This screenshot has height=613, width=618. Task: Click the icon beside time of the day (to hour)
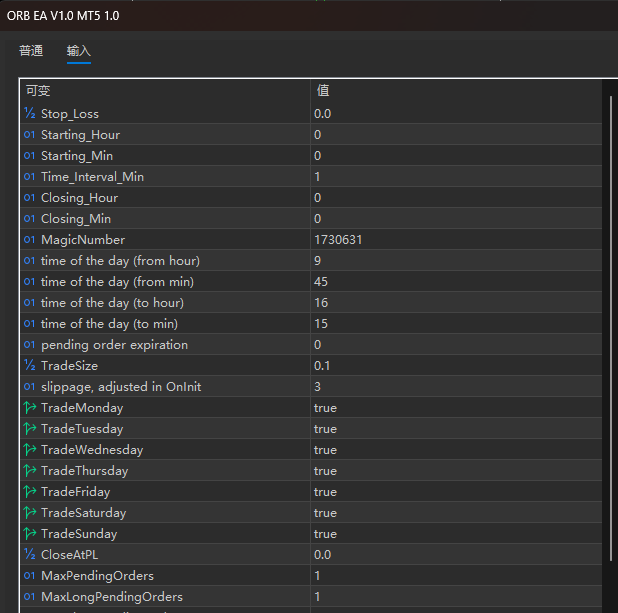coord(30,302)
